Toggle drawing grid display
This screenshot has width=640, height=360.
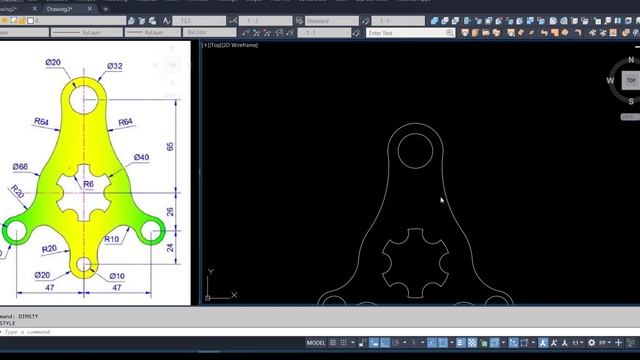333,343
